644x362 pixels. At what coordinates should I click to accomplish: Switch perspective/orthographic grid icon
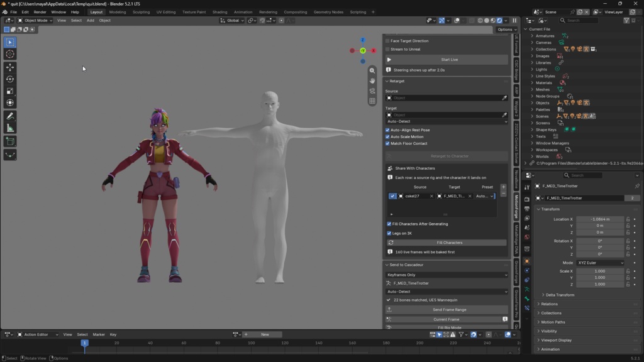372,101
